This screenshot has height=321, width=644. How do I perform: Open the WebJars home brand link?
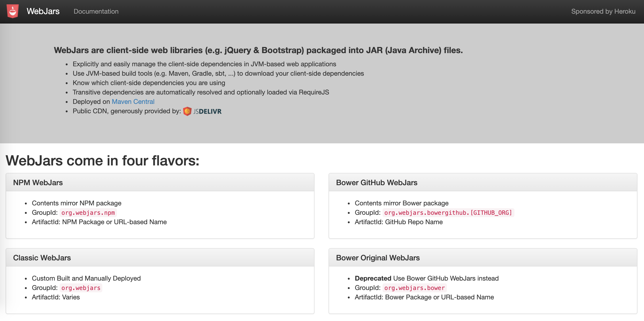click(x=43, y=11)
